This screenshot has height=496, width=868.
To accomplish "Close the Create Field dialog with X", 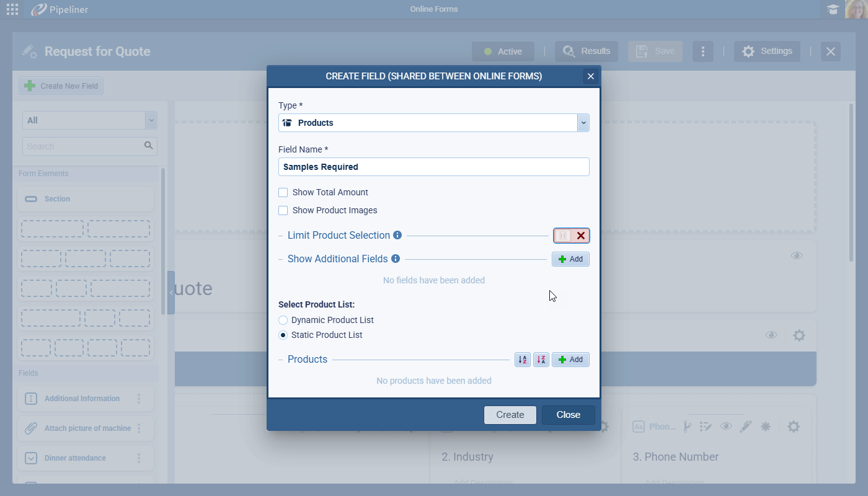I will click(x=590, y=76).
